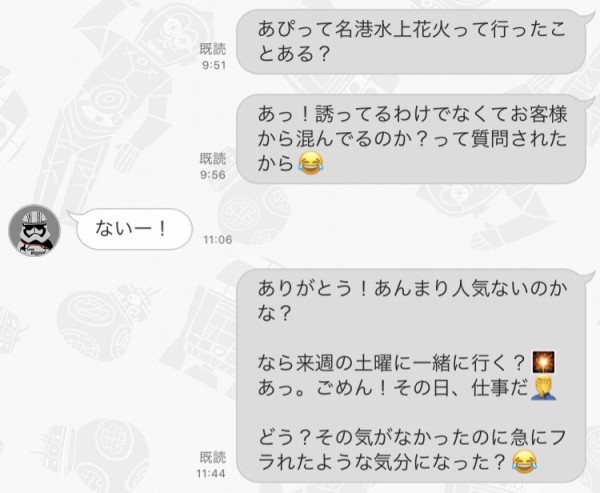Open the stormtrooper profile avatar

[34, 230]
